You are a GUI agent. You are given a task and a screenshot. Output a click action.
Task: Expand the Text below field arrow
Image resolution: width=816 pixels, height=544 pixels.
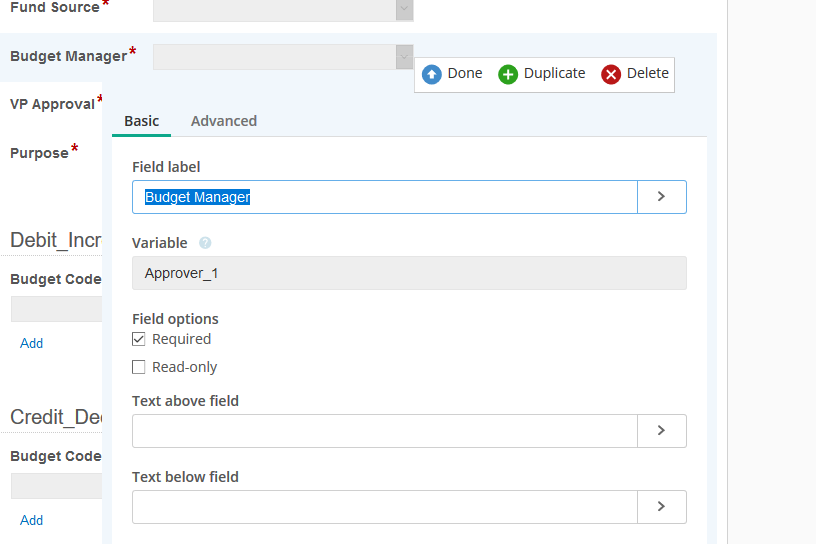tap(661, 506)
